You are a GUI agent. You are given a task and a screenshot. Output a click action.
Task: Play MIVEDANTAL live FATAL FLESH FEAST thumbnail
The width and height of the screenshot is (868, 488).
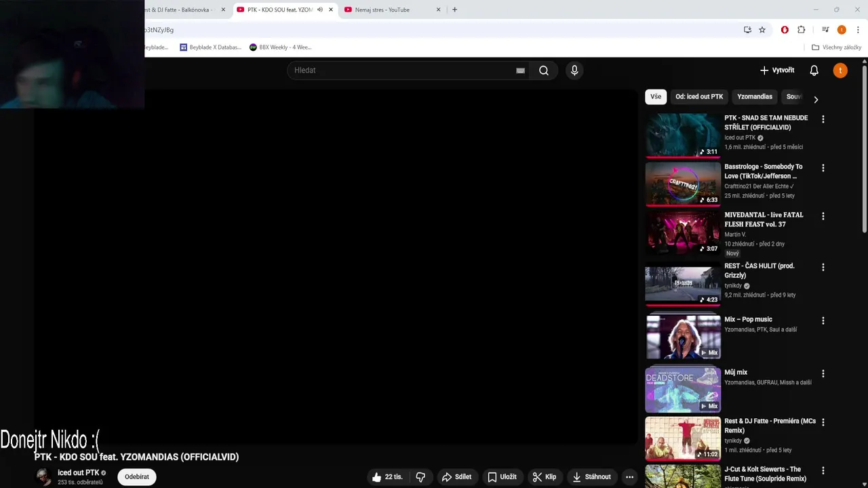[682, 232]
